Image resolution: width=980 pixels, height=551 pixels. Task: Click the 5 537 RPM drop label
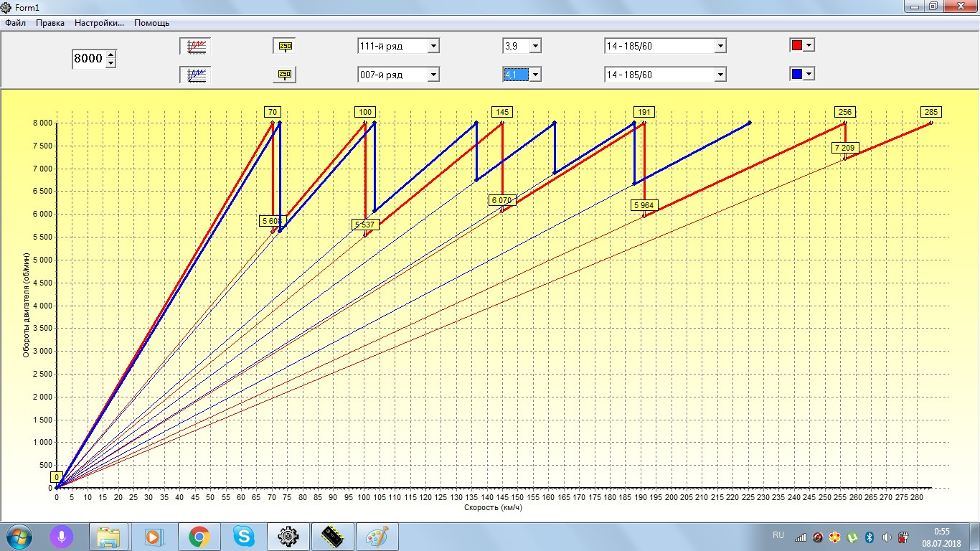365,225
